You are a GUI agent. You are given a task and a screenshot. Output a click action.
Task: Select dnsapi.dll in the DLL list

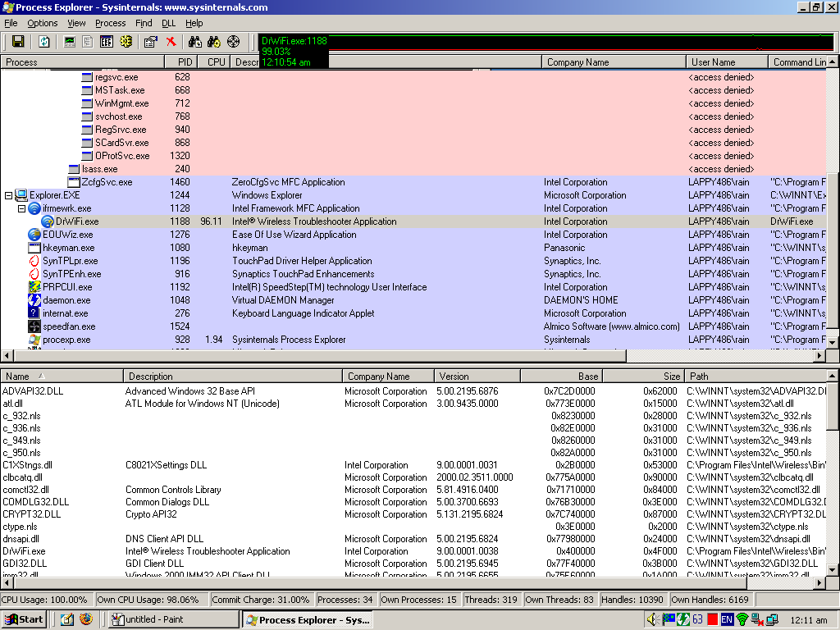413,539
